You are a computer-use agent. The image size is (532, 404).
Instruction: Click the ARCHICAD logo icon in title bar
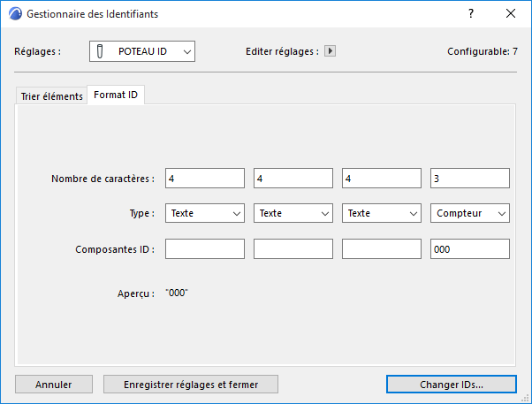14,15
